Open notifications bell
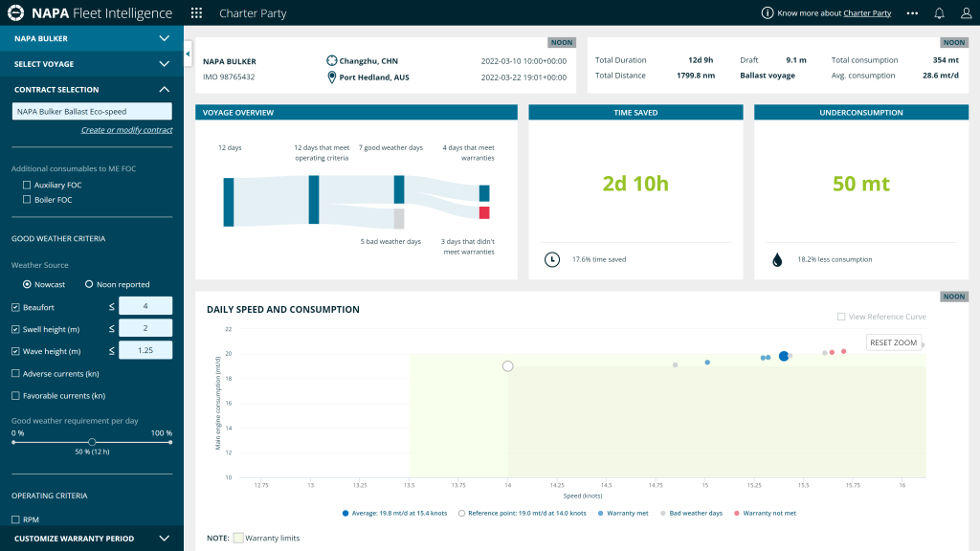This screenshot has width=980, height=551. point(940,13)
